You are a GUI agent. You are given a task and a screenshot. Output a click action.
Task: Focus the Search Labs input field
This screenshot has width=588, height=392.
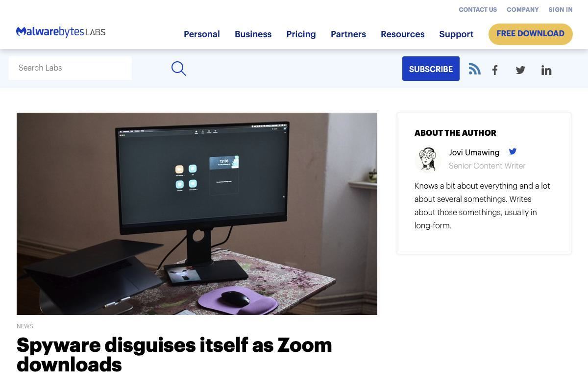(70, 68)
